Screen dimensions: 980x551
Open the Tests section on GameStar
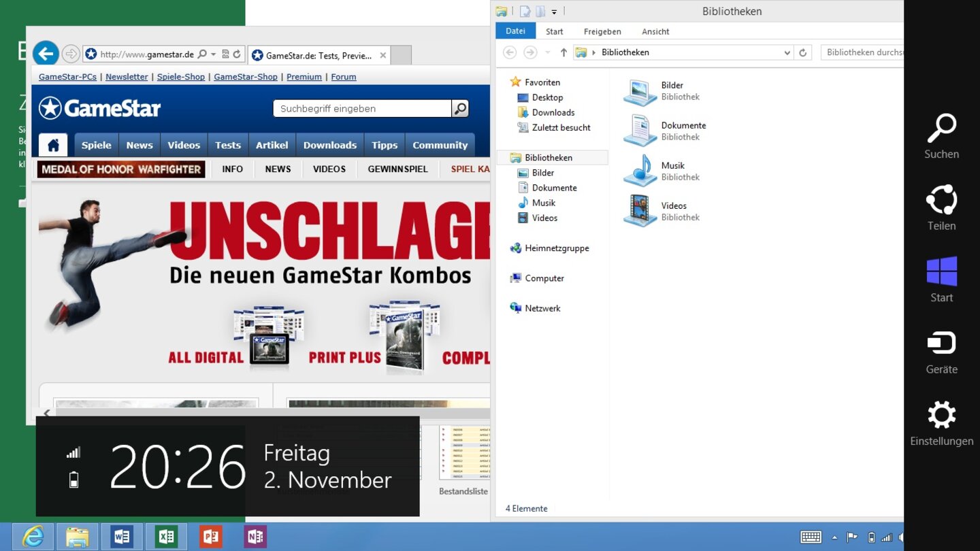tap(228, 145)
